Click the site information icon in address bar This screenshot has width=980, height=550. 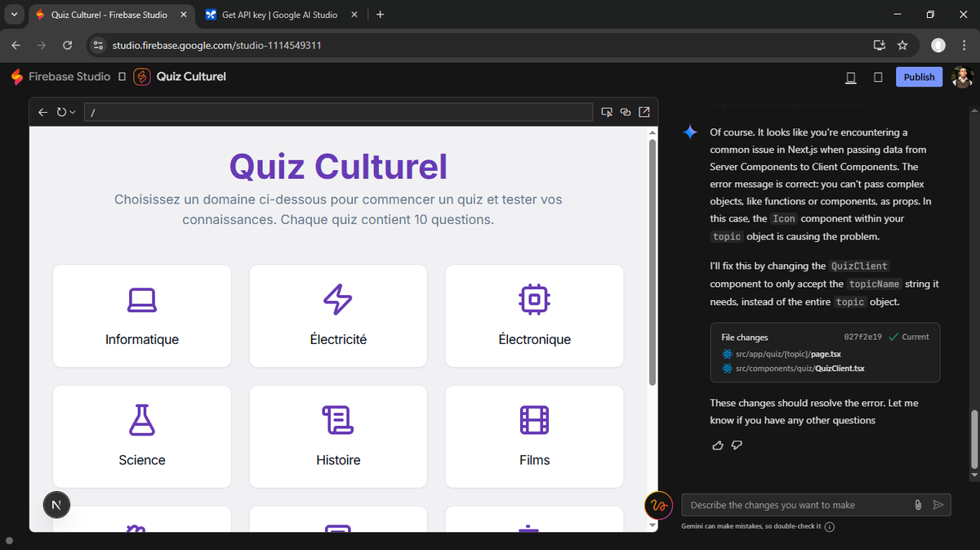[98, 45]
